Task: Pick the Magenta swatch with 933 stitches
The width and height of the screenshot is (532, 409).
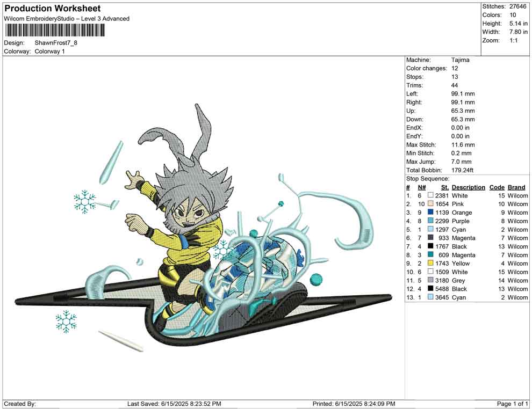Action: (430, 238)
